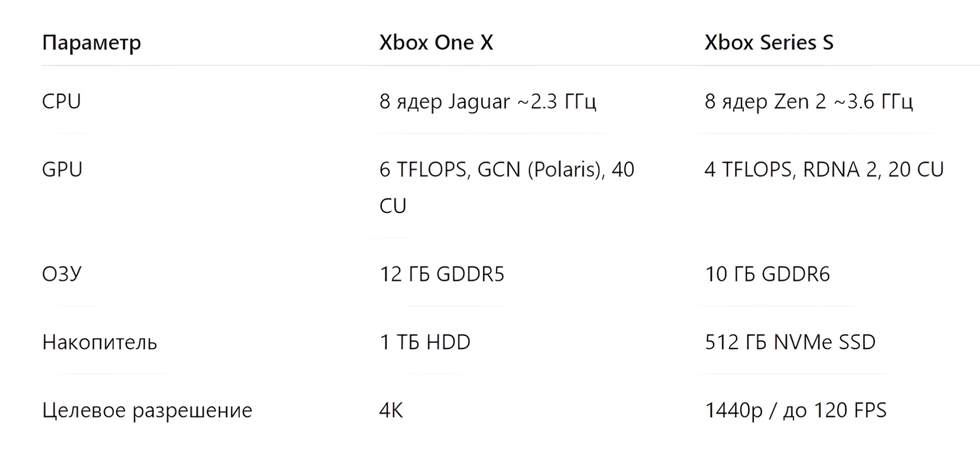The width and height of the screenshot is (980, 451).
Task: Click the 4K resolution cell
Action: 391,410
